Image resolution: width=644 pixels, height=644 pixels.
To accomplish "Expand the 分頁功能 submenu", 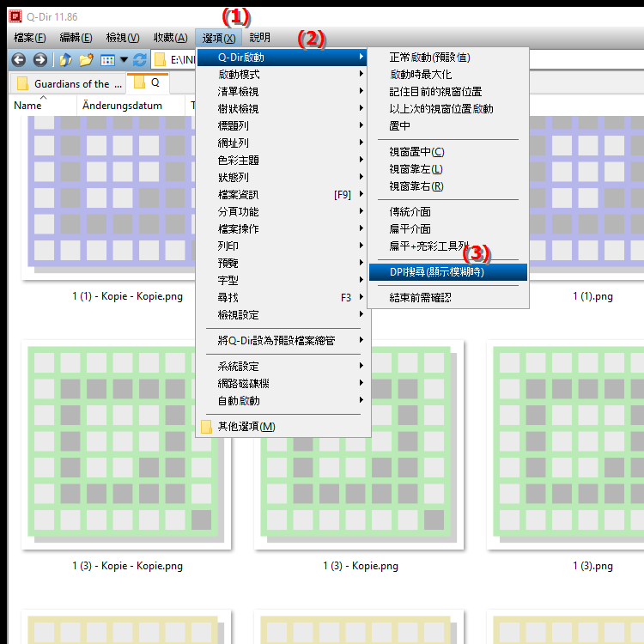I will (x=283, y=212).
